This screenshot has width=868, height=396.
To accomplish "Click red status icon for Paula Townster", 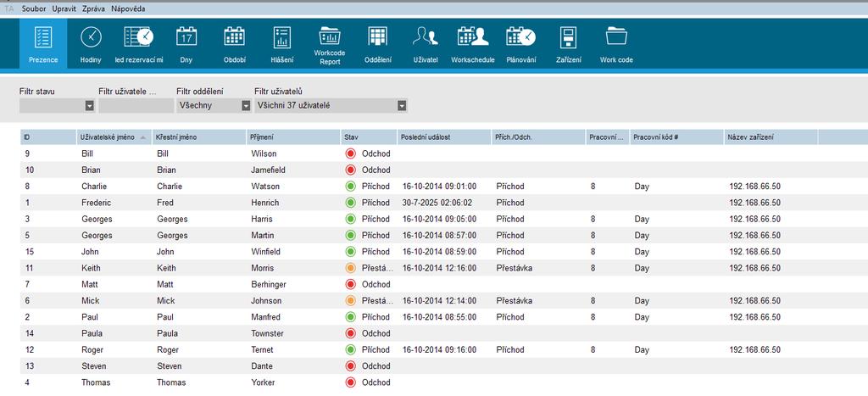I will (350, 333).
